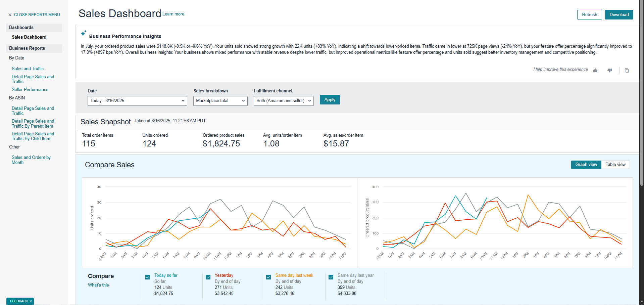Copy insights using the copy icon
Viewport: 644px width, 305px height.
(627, 70)
